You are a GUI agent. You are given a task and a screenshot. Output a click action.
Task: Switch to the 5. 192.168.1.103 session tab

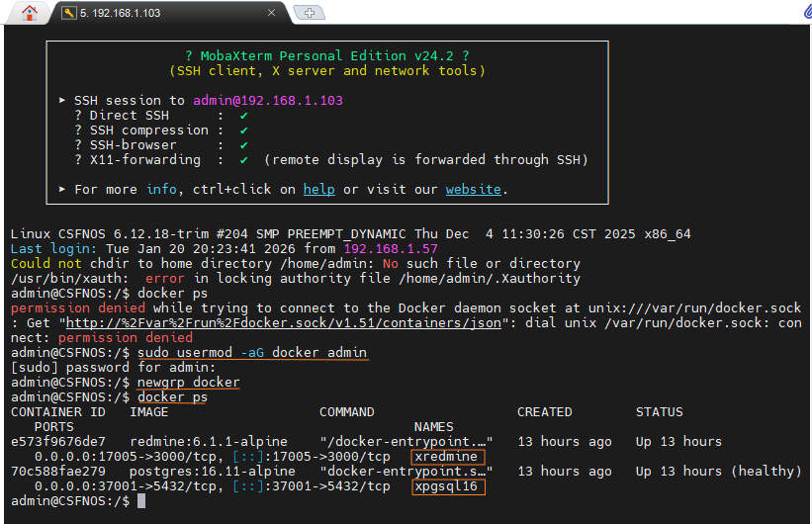coord(119,13)
